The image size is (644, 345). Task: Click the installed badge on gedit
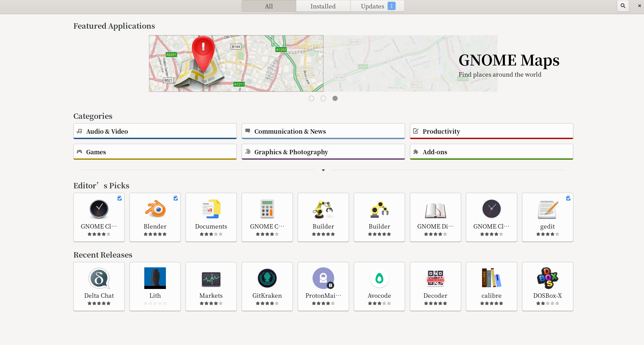click(569, 198)
